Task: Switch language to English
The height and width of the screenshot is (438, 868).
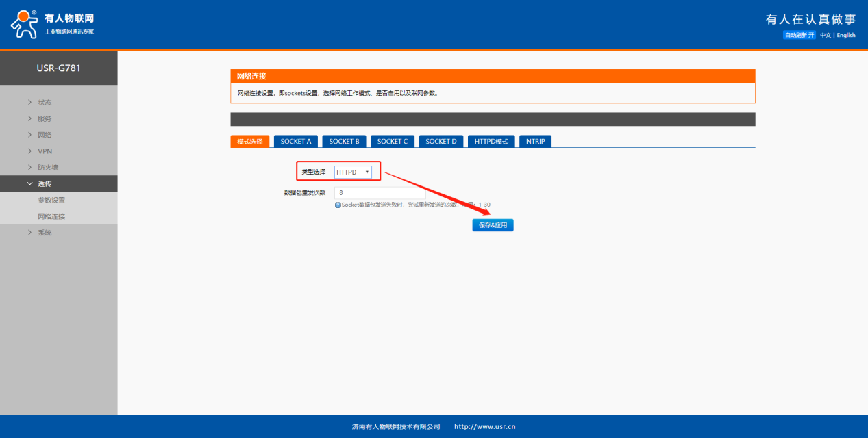Action: pos(845,35)
